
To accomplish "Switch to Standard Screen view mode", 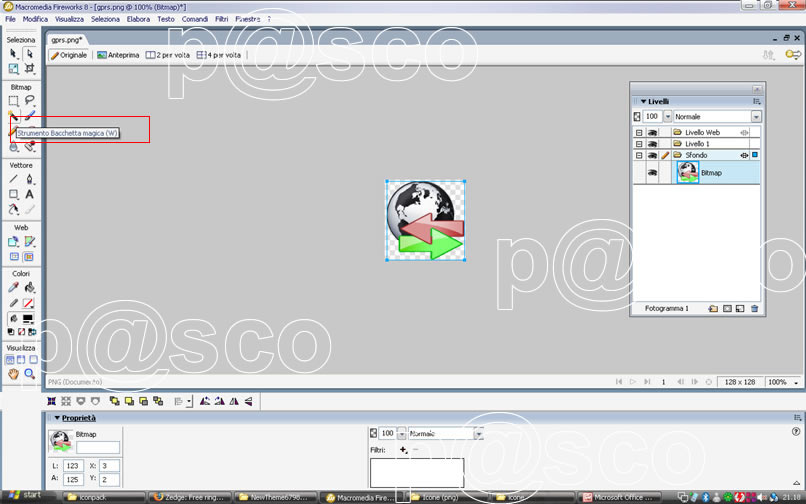I will tap(9, 359).
